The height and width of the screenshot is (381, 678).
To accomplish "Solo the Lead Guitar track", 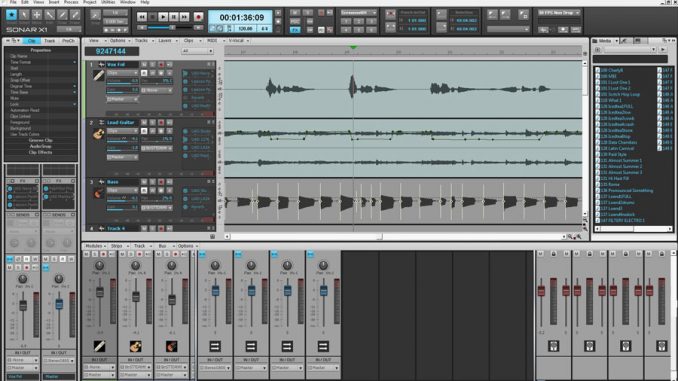I will pos(152,123).
